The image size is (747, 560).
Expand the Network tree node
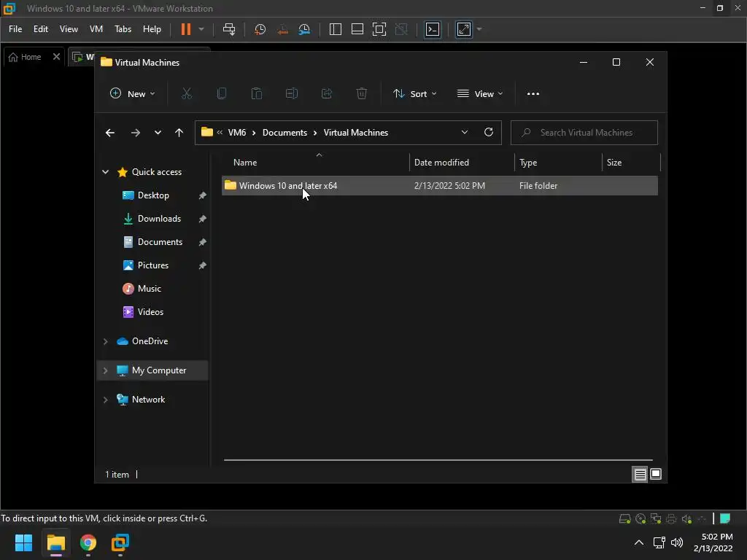[x=105, y=400]
